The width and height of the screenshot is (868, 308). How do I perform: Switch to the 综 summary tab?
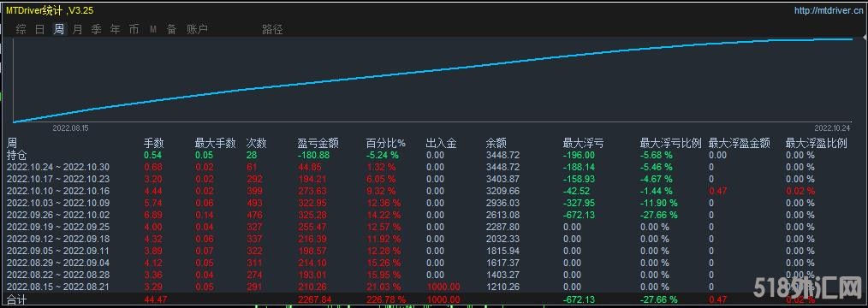tap(21, 30)
